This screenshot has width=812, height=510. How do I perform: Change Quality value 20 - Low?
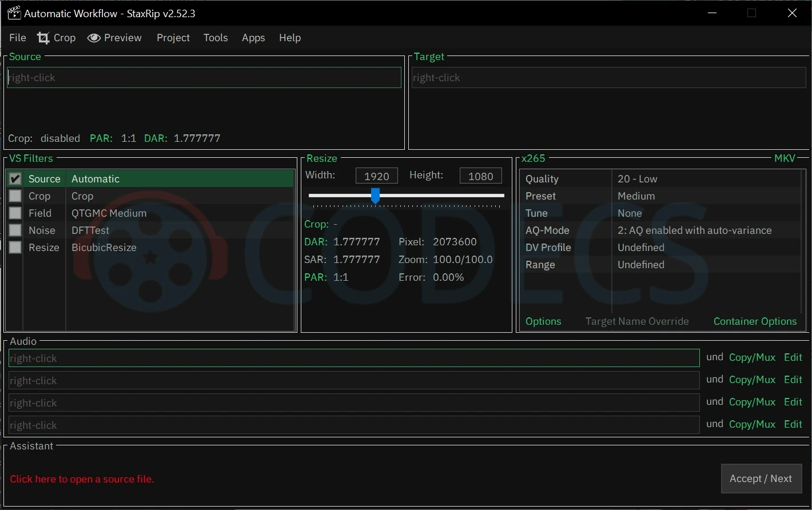(x=638, y=179)
